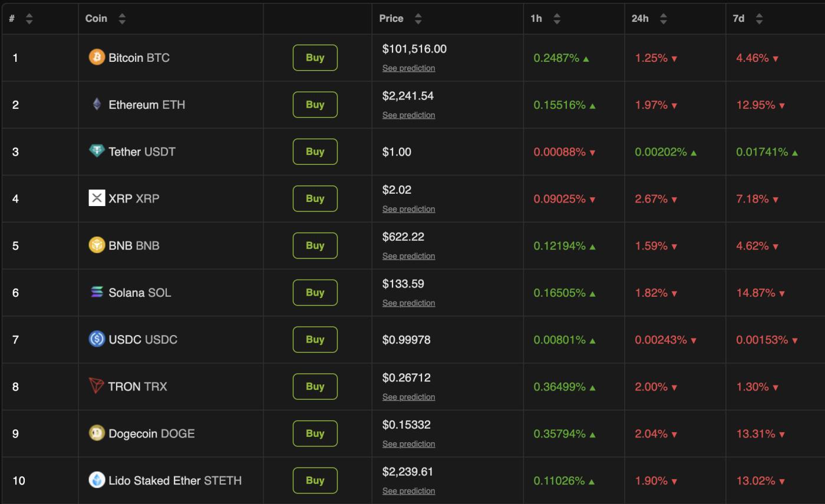Open See prediction link for Dogecoin
This screenshot has width=825, height=504.
pyautogui.click(x=408, y=444)
